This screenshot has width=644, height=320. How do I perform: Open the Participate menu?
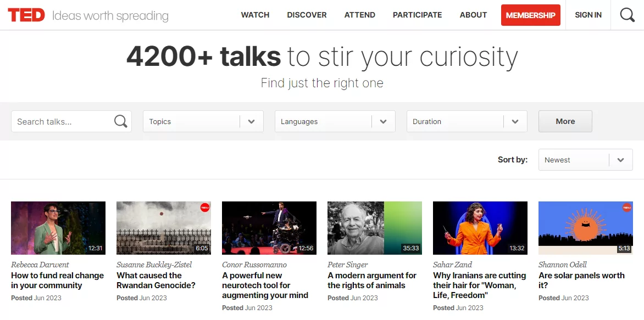pyautogui.click(x=417, y=15)
